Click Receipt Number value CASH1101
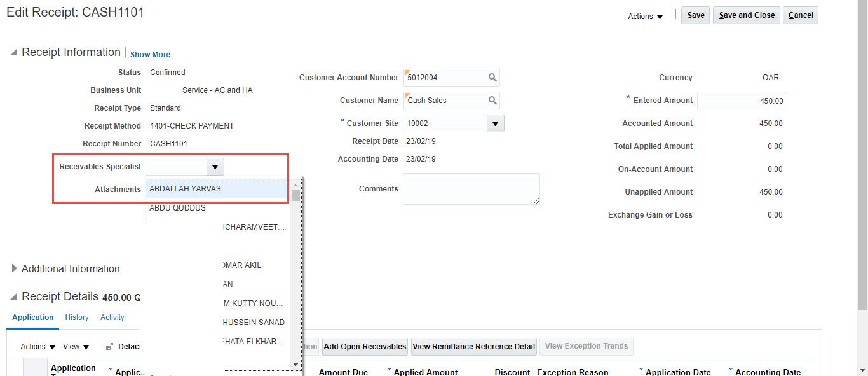Image resolution: width=868 pixels, height=376 pixels. tap(168, 144)
